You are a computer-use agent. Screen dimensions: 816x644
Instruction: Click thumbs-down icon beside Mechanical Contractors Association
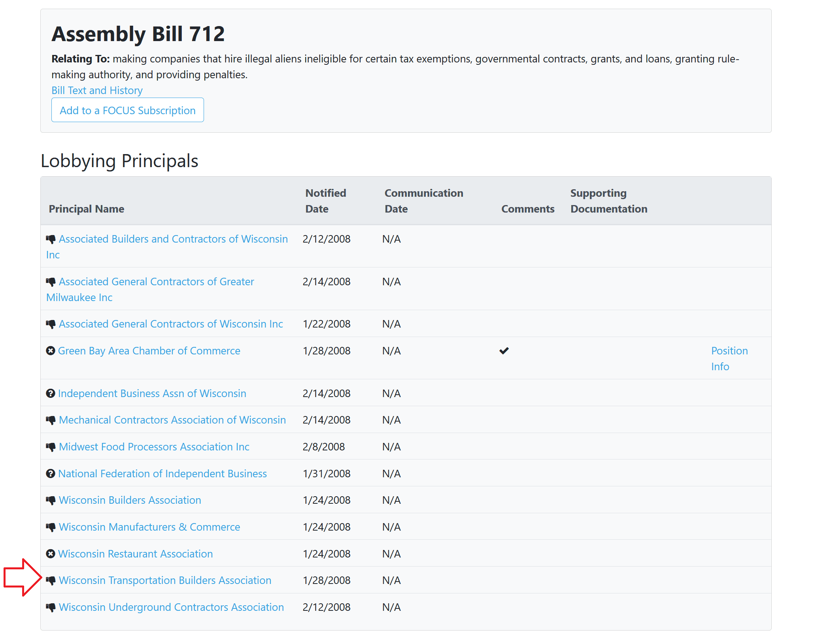point(51,420)
